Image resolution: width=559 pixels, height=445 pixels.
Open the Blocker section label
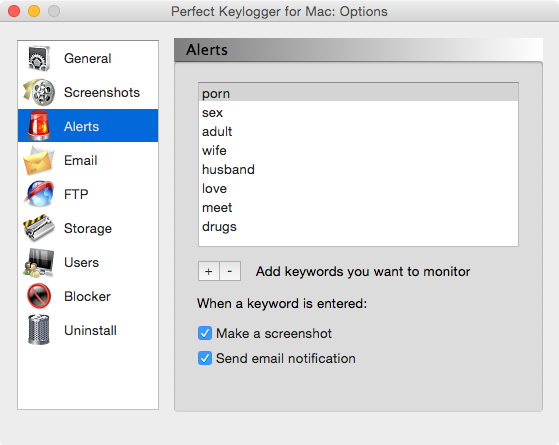click(x=87, y=296)
